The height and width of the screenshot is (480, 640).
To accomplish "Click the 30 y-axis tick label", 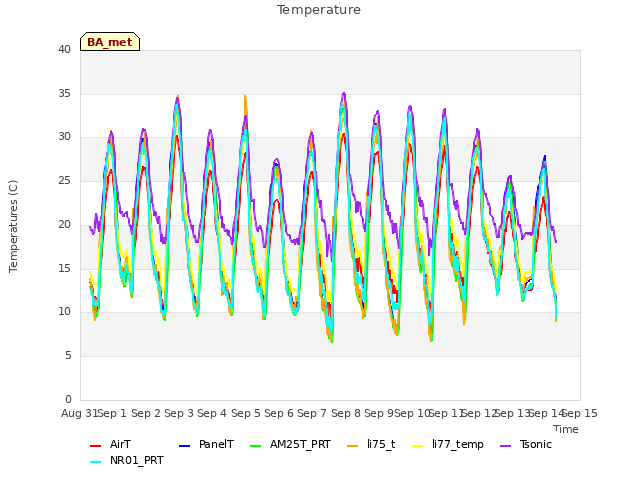I will pyautogui.click(x=64, y=137).
